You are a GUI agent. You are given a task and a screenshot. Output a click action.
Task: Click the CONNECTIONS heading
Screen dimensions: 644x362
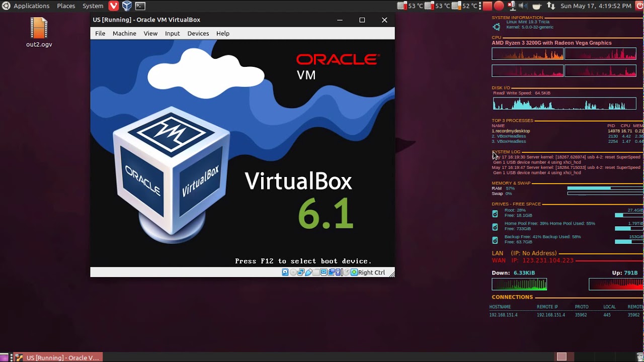pos(512,297)
